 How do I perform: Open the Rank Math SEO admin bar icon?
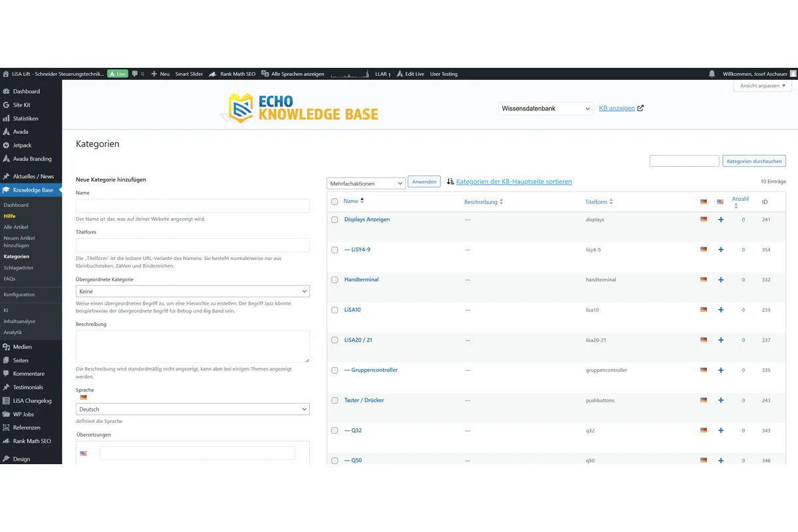click(214, 74)
